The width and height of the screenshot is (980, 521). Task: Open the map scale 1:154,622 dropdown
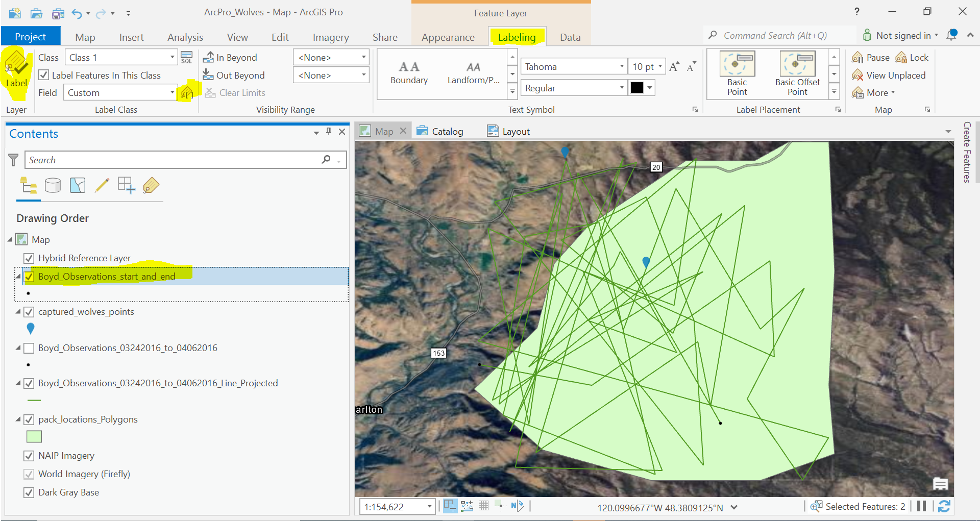[x=429, y=507]
